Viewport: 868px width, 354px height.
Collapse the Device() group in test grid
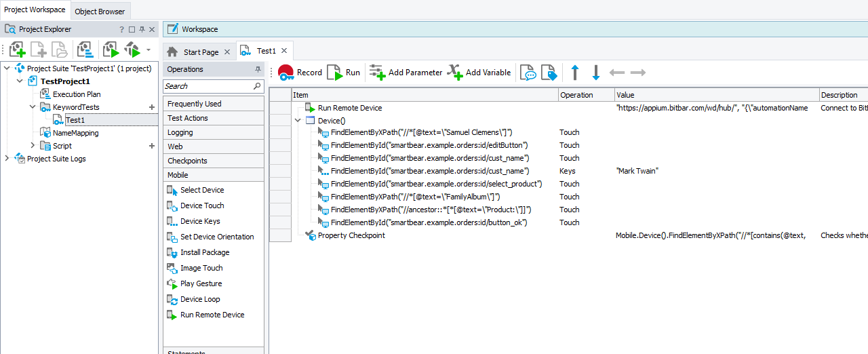[297, 120]
